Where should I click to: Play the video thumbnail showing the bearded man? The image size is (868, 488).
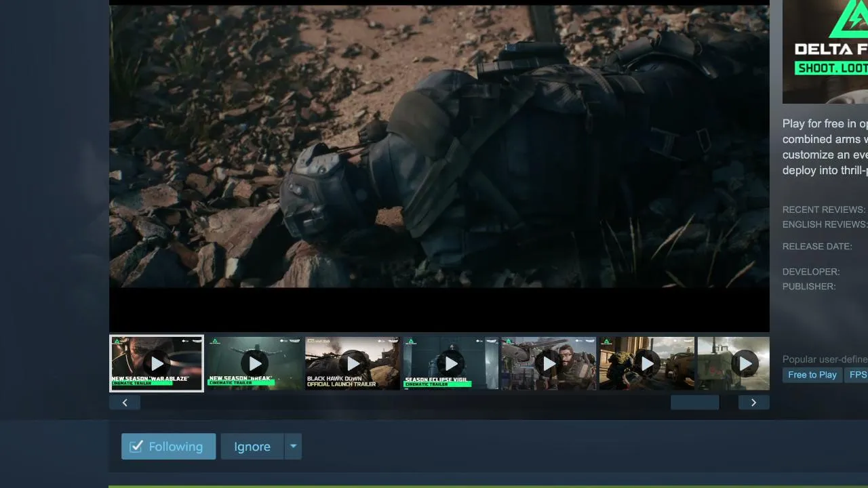[549, 363]
